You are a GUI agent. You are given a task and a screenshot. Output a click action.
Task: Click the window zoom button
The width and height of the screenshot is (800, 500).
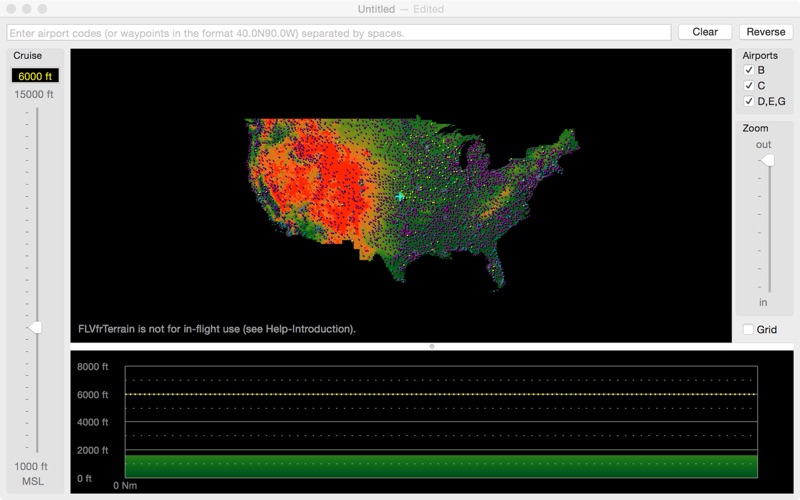(x=42, y=9)
